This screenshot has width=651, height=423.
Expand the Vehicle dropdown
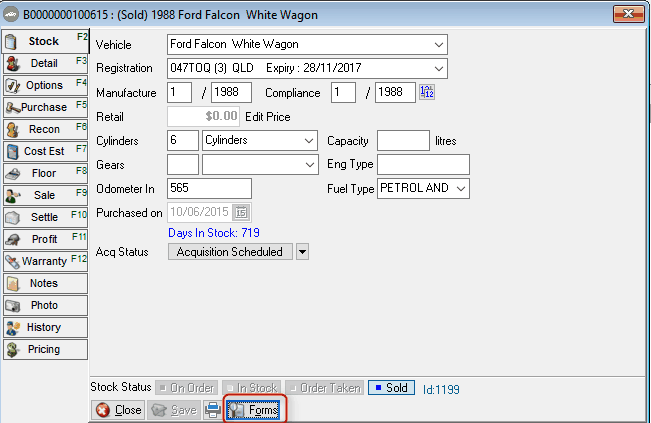click(438, 44)
